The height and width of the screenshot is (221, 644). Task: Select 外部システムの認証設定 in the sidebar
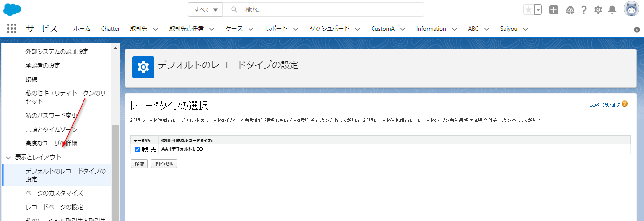(x=57, y=51)
